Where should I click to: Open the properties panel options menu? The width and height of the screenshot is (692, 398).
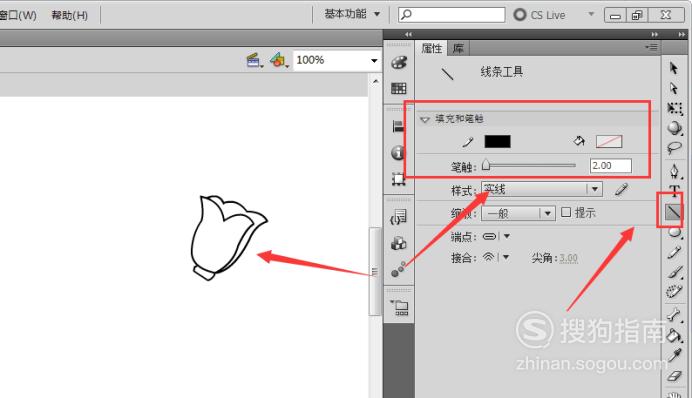[x=651, y=47]
